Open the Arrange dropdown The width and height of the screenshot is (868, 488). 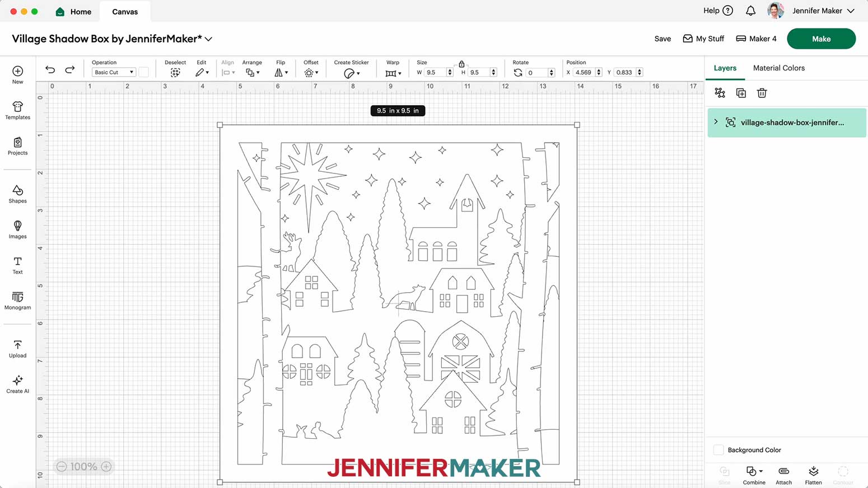coord(253,73)
